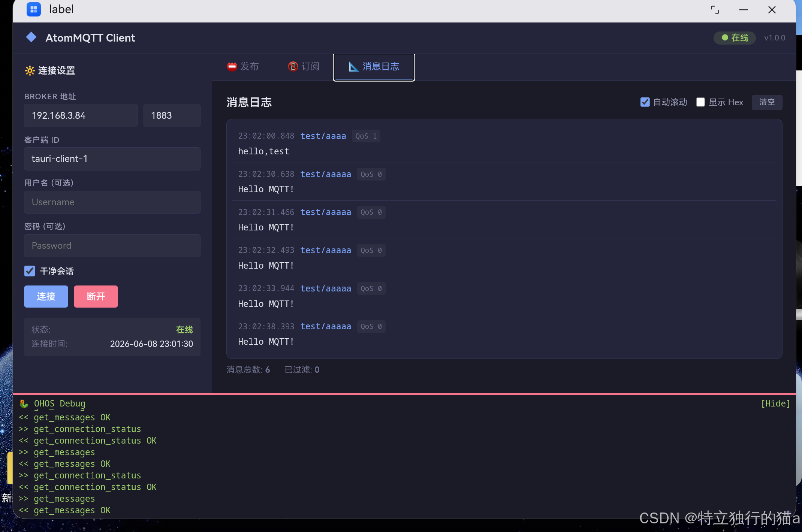Click timestamp 23:02:00.848 in the log

266,136
